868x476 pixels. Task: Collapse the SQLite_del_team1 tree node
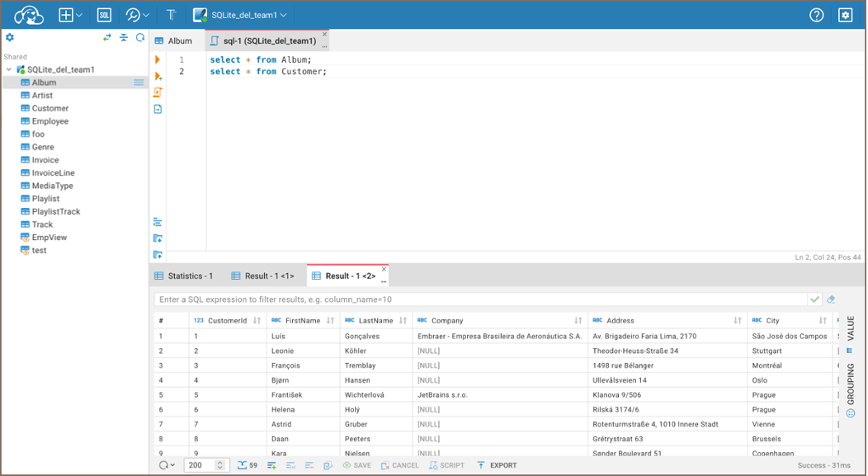9,70
